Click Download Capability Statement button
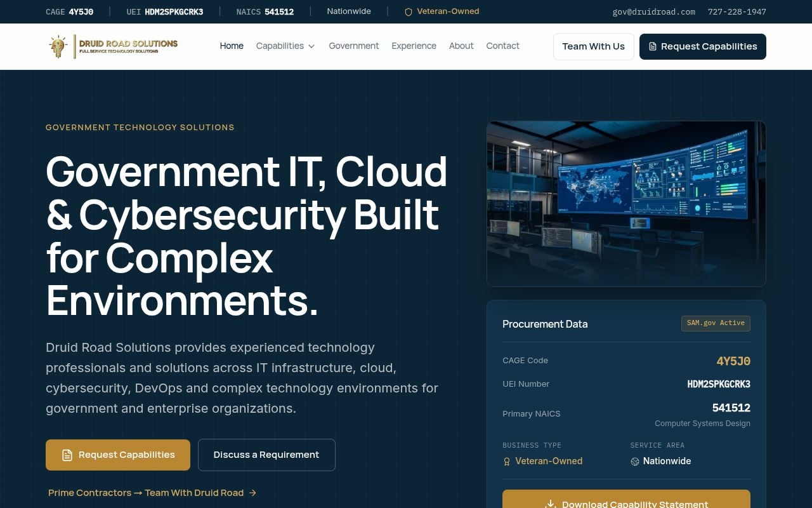The height and width of the screenshot is (508, 812). [626, 499]
